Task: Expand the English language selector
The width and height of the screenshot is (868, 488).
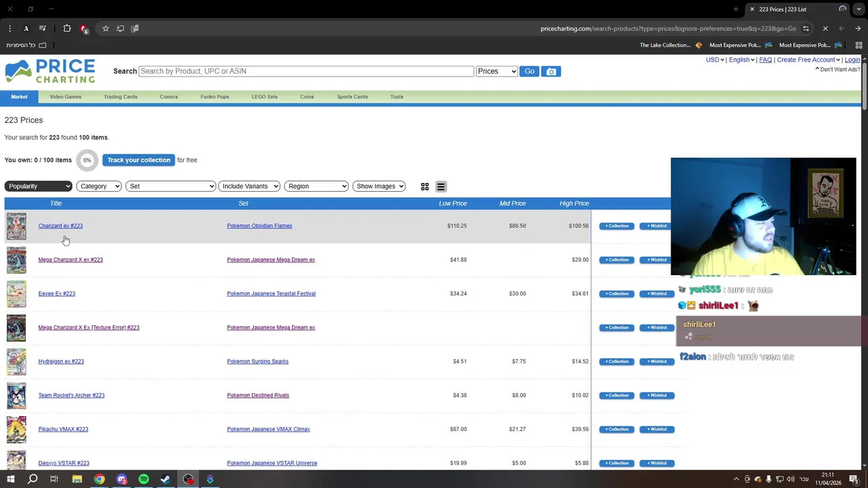Action: click(x=742, y=60)
